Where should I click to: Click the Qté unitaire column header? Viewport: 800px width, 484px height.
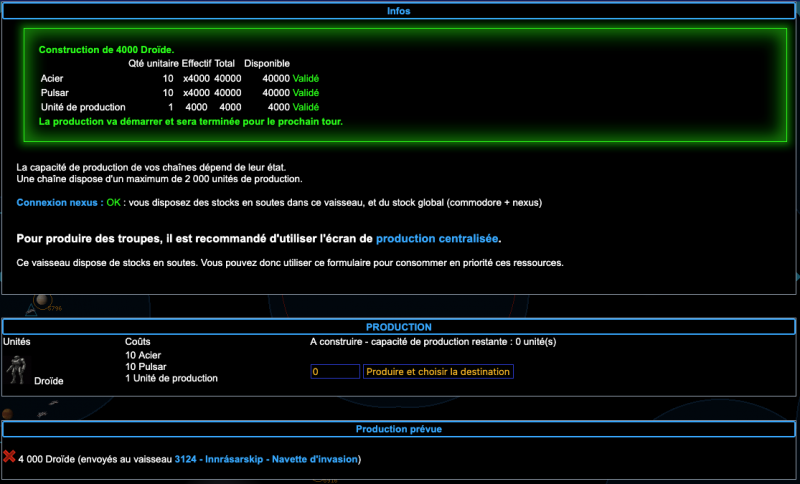[x=154, y=64]
